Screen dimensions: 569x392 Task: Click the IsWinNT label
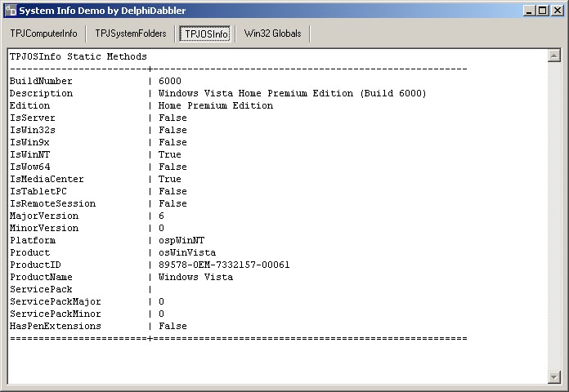pyautogui.click(x=29, y=154)
